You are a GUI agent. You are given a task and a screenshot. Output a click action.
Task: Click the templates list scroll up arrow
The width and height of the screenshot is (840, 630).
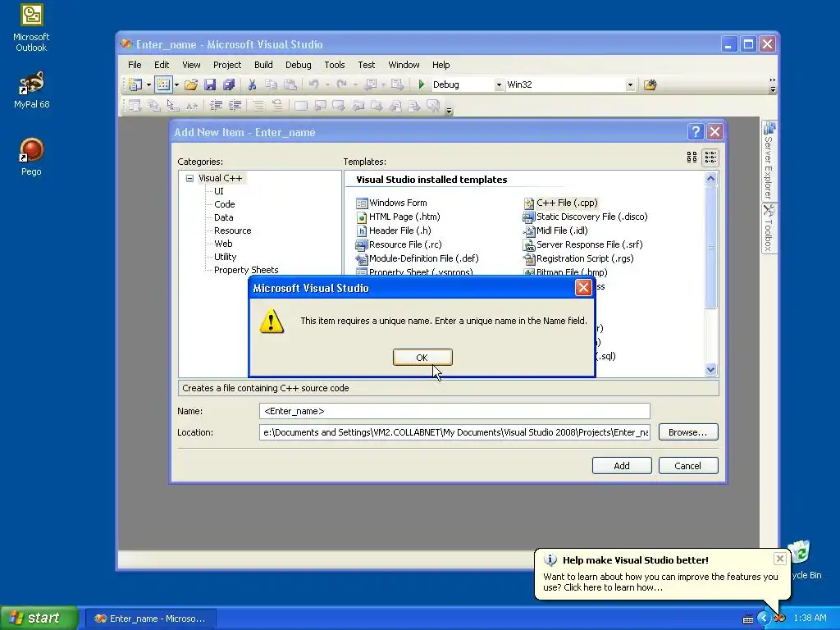710,178
